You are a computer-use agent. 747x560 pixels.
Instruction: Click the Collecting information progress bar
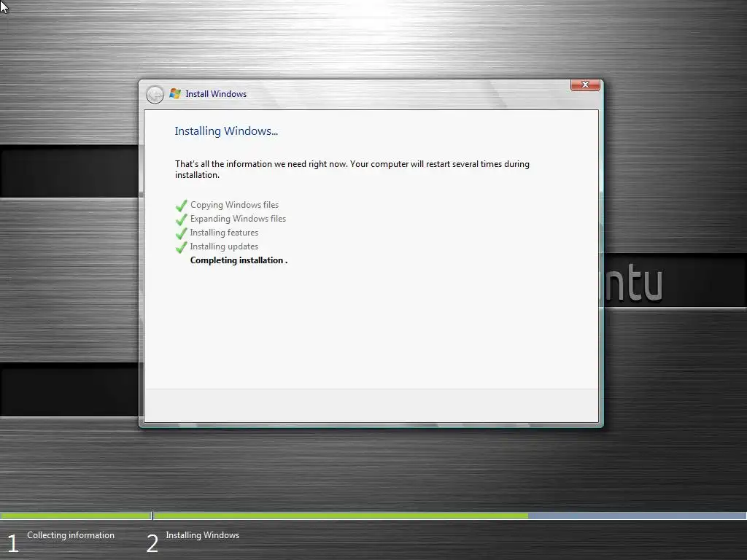76,516
